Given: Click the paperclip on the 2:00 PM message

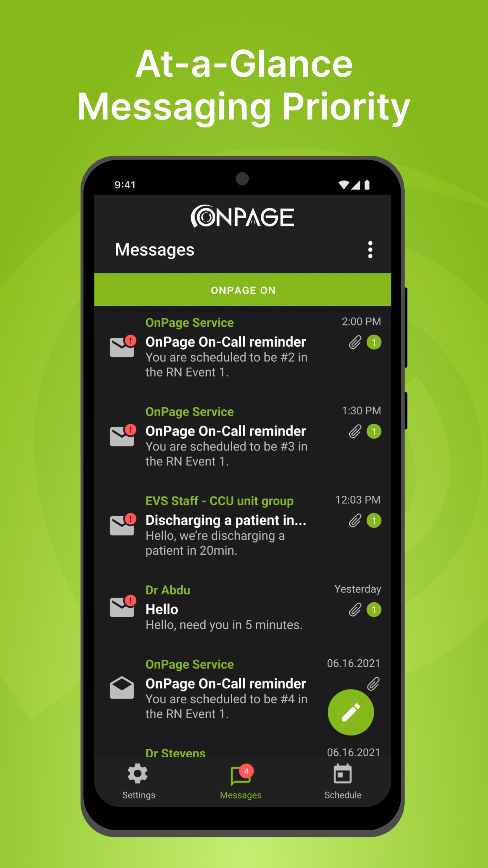Looking at the screenshot, I should (x=355, y=342).
